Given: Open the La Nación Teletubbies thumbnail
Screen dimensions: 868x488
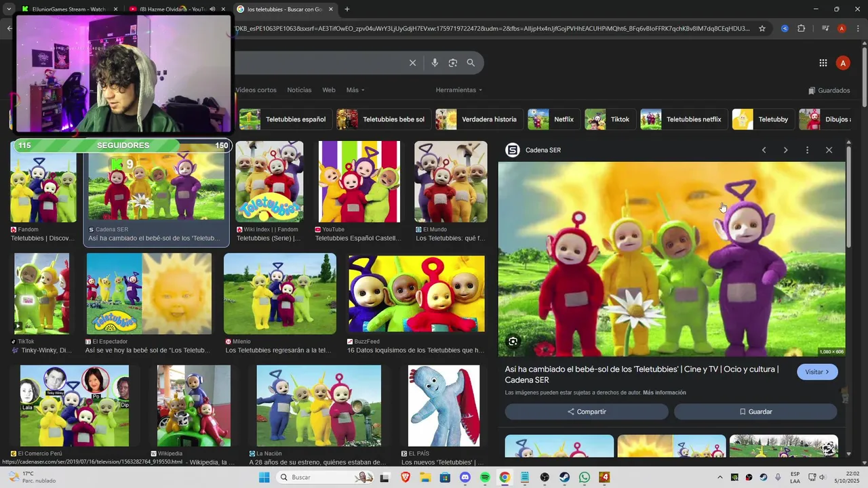Looking at the screenshot, I should coord(319,406).
